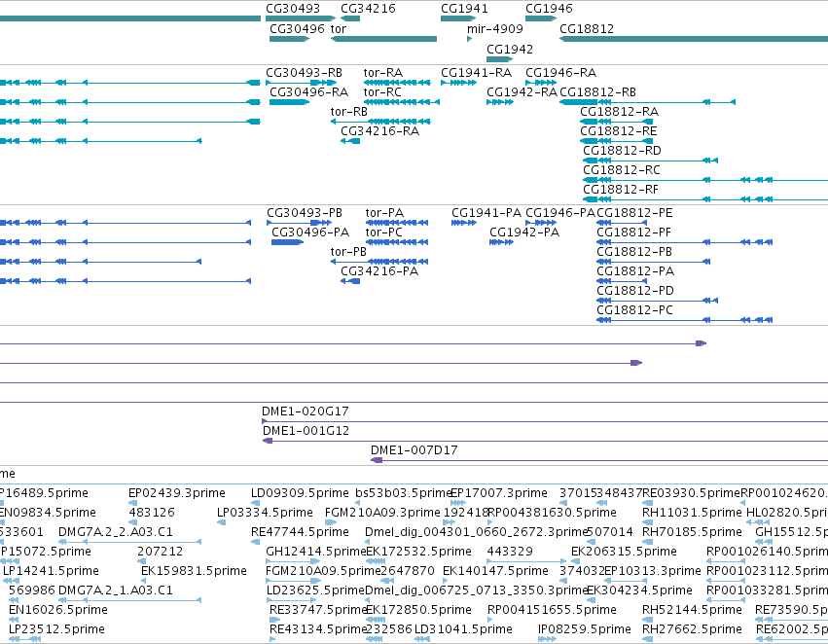Click EST RE33747.5prime
Image resolution: width=828 pixels, height=644 pixels.
tap(318, 611)
